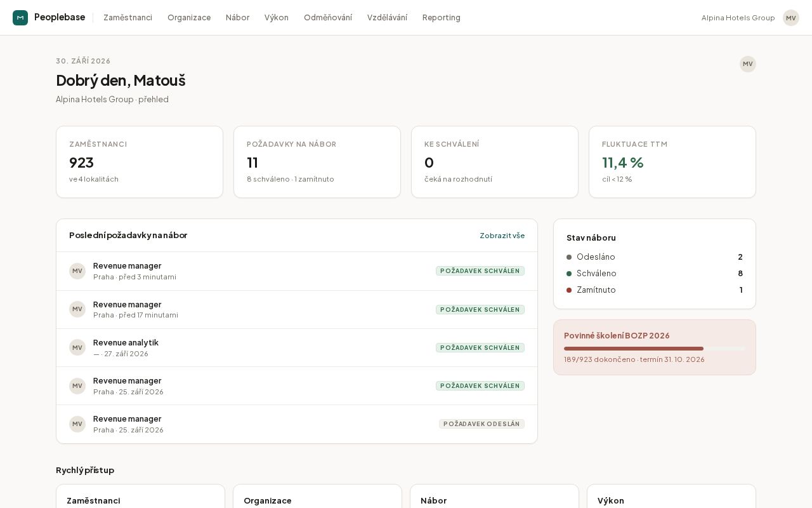The image size is (812, 508).
Task: Switch to the Výkon navigation section
Action: [x=277, y=18]
